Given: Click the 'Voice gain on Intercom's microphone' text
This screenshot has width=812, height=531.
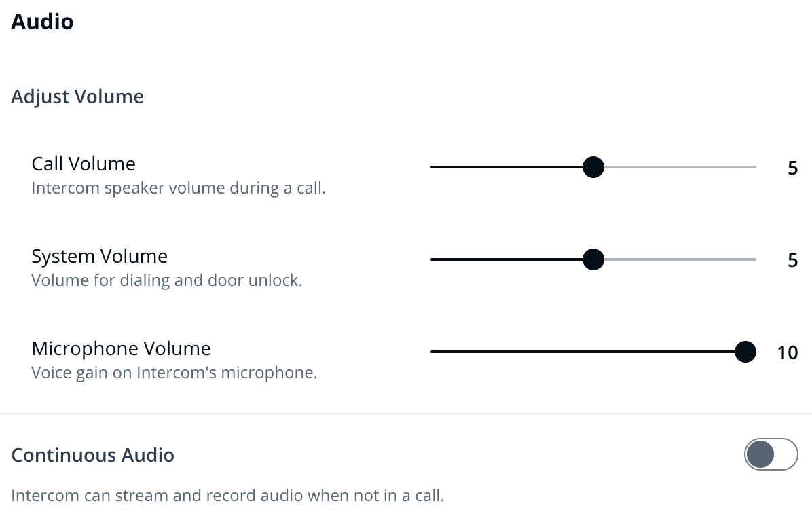Looking at the screenshot, I should [174, 373].
